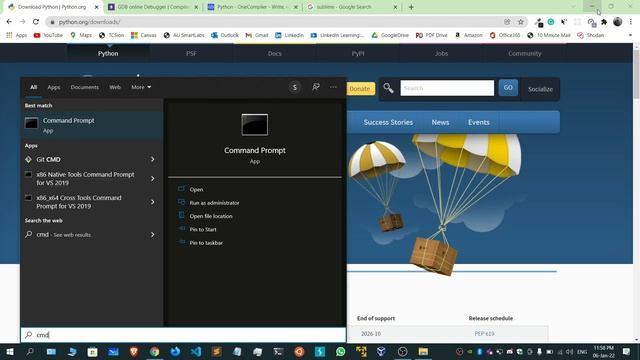Open x86 Native Tools Command Prompt for VS 2019
The image size is (640, 360).
point(85,178)
